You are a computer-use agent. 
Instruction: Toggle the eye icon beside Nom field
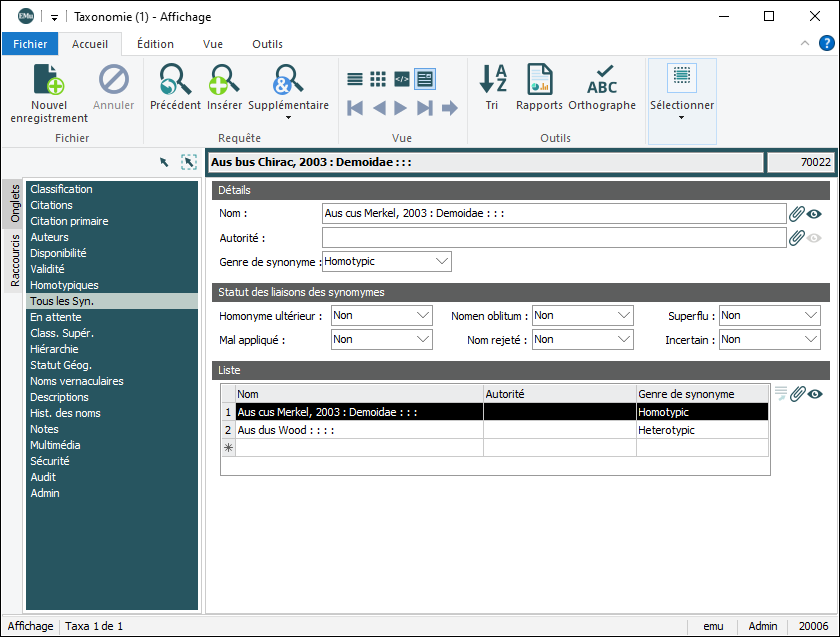click(x=815, y=213)
